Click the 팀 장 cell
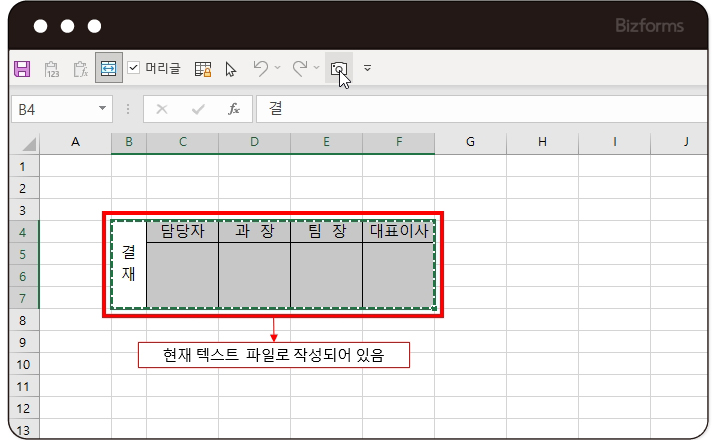The width and height of the screenshot is (715, 440). (x=326, y=231)
